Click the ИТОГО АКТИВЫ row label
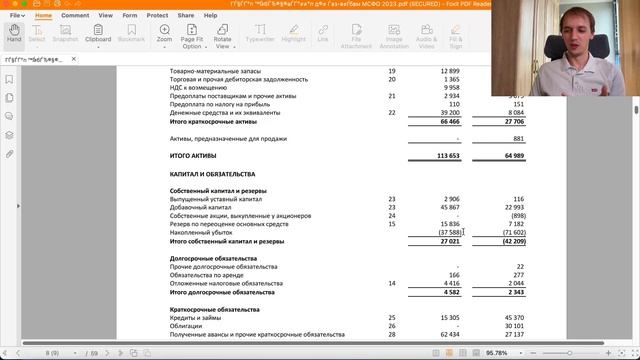 point(193,156)
